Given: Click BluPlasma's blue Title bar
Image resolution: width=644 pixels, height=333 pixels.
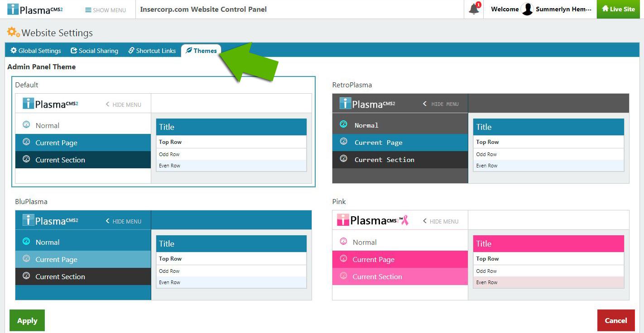Looking at the screenshot, I should [231, 243].
